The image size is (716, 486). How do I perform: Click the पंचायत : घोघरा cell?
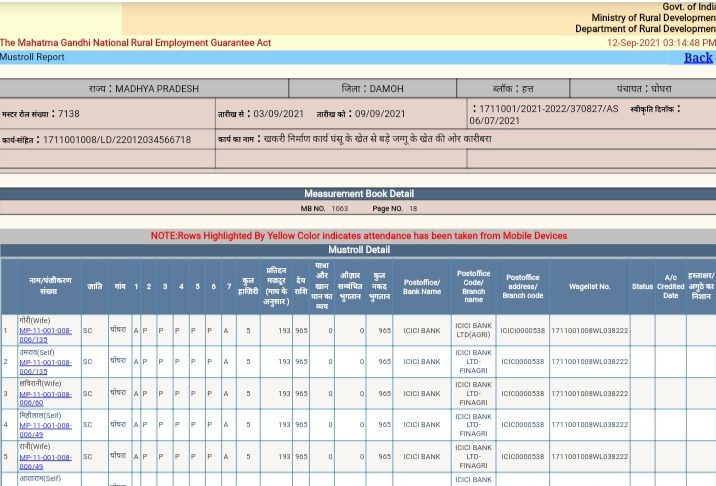tap(643, 89)
